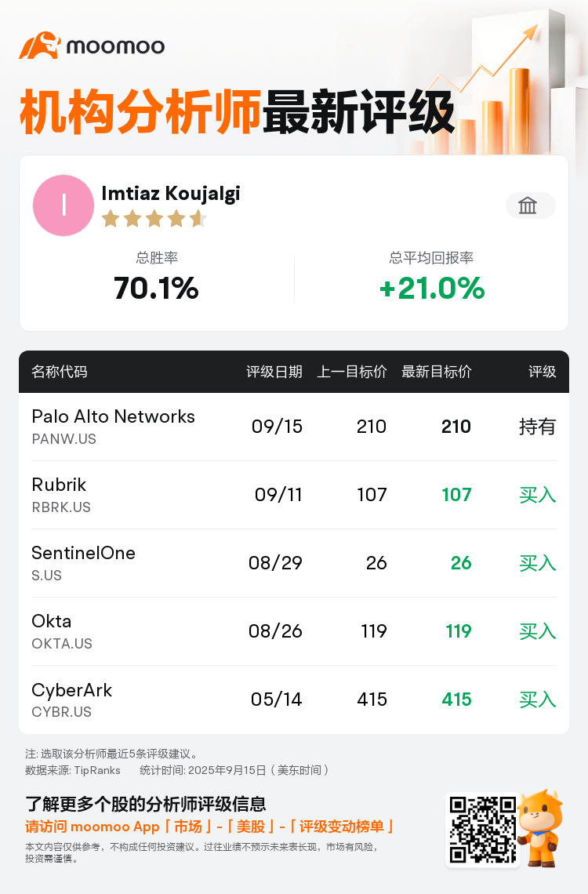Open the Rubrik RBRK.US entry
The image size is (588, 894).
coord(294,495)
